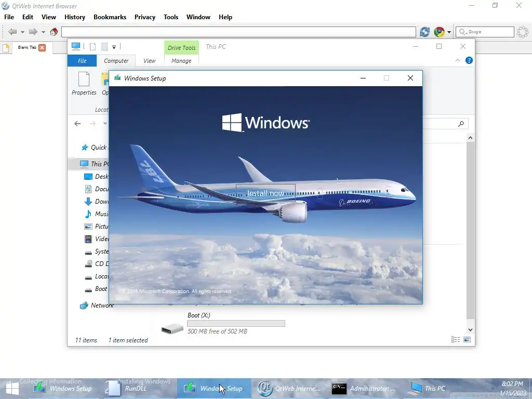Select CD Drive in navigation pane

(96, 263)
